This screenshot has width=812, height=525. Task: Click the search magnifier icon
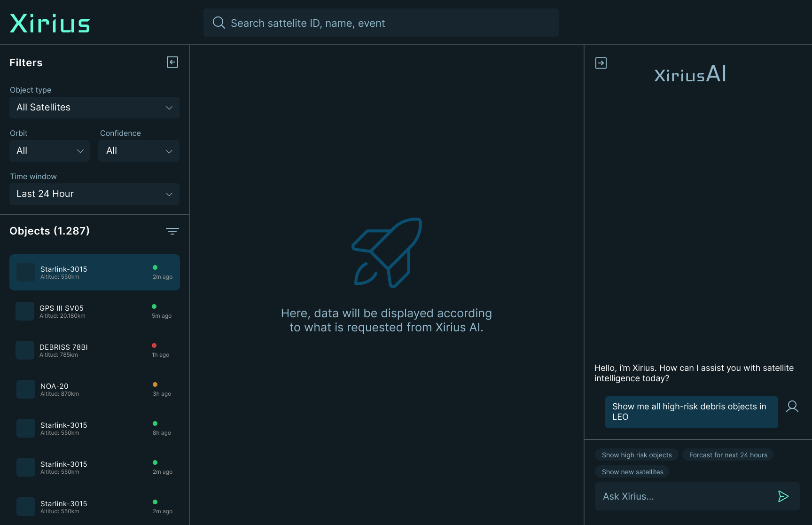coord(219,23)
